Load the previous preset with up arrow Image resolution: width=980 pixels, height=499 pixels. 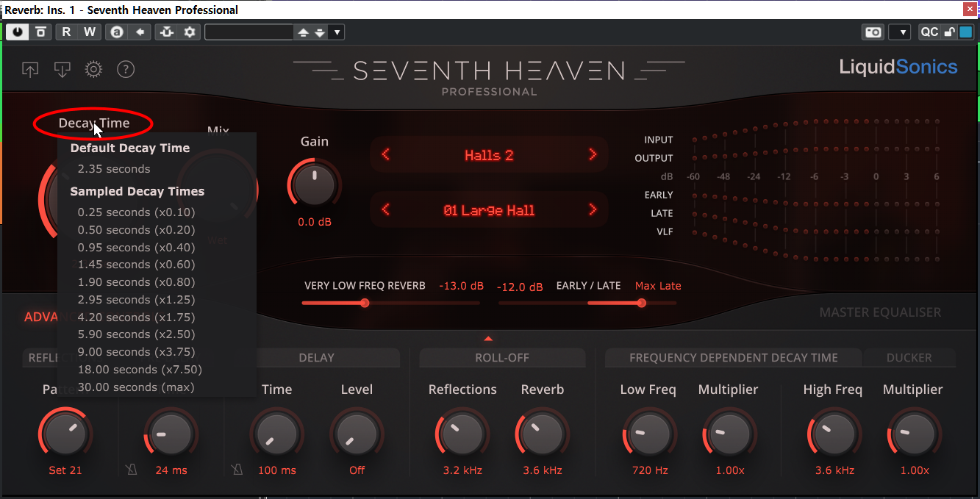303,32
